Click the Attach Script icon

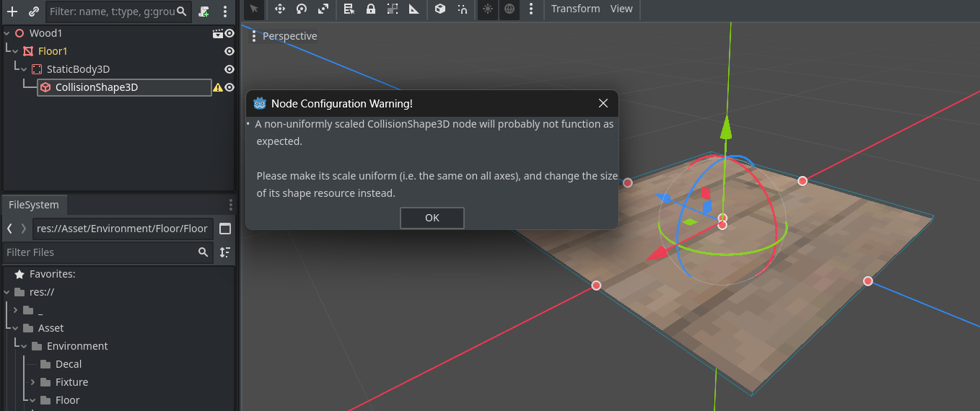204,12
